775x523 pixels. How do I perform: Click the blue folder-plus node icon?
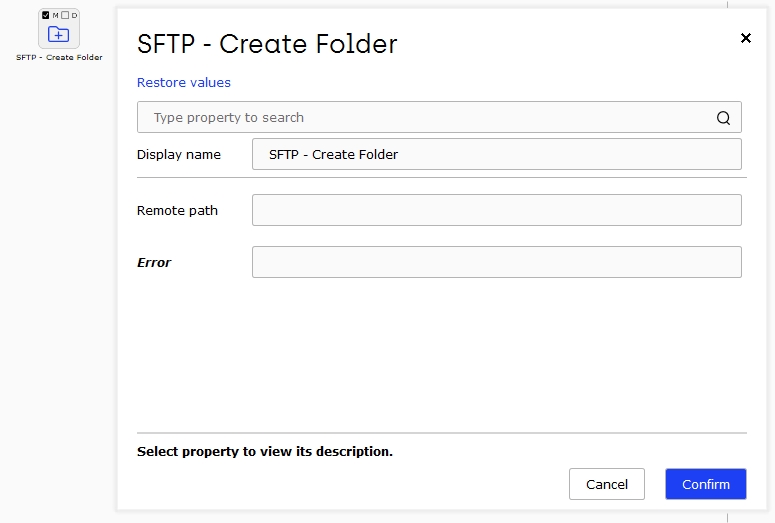click(58, 34)
